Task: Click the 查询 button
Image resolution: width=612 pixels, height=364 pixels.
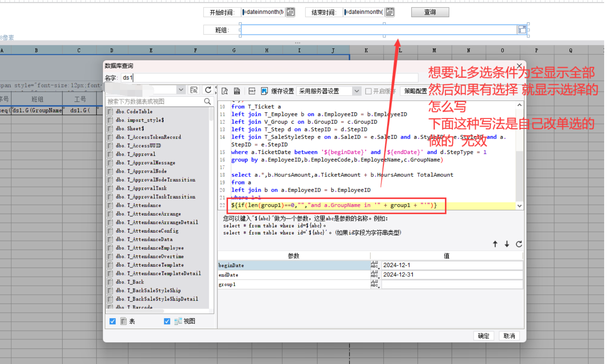Action: click(430, 12)
